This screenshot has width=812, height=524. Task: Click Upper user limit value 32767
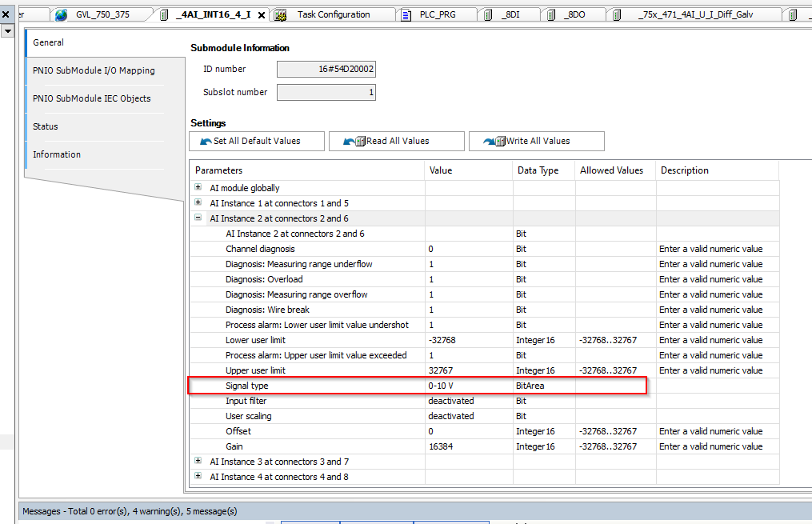(x=469, y=370)
